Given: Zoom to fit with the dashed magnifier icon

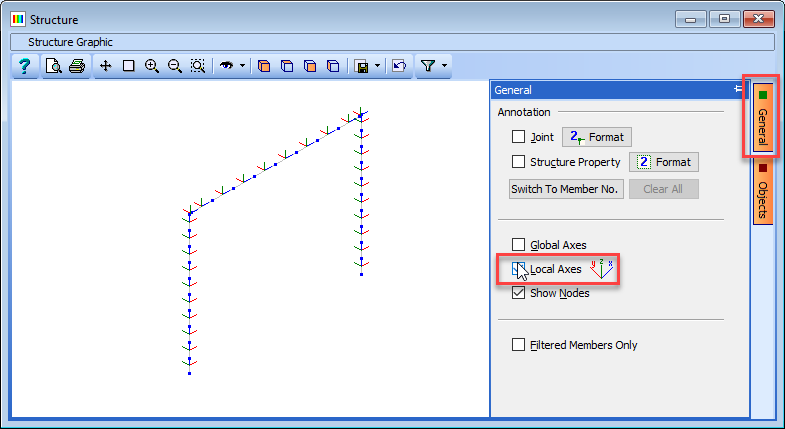Looking at the screenshot, I should point(198,66).
